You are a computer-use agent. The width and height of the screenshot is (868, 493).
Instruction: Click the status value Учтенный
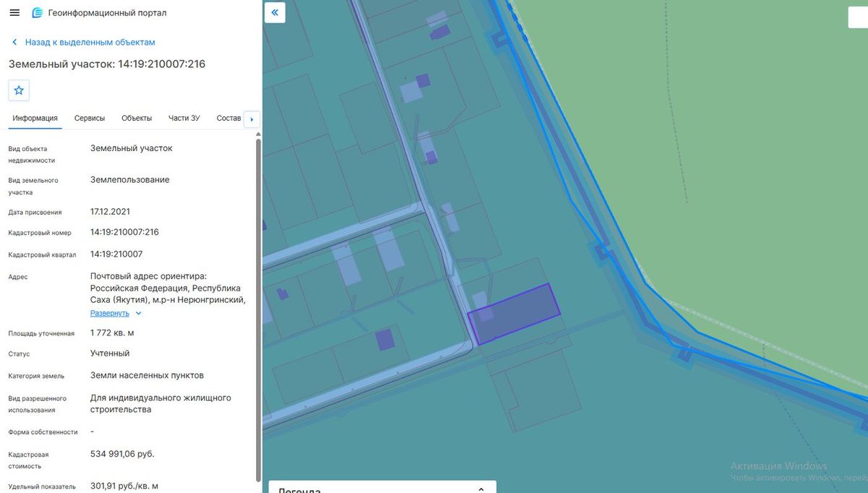click(x=110, y=353)
